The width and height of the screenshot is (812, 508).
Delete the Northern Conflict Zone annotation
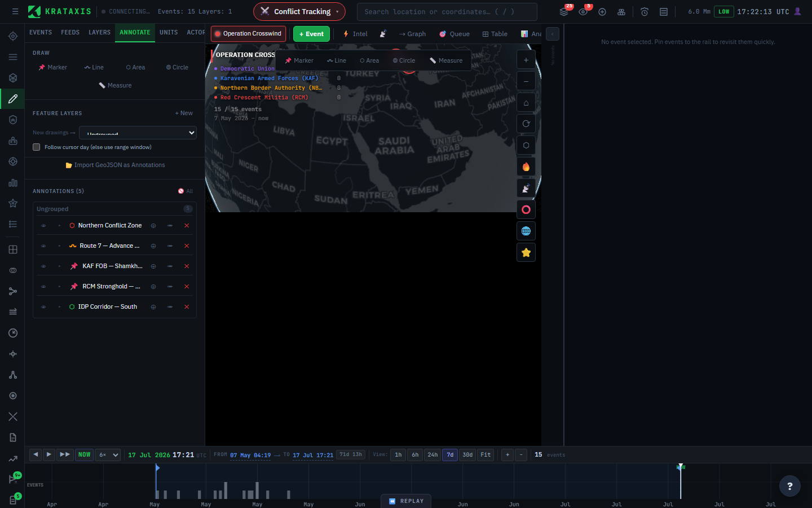coord(187,226)
